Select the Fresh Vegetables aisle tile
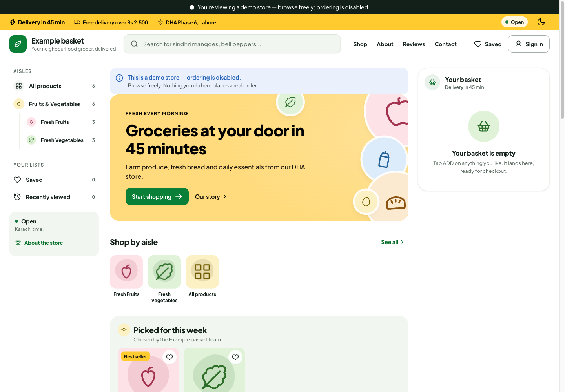Viewport: 565px width, 392px height. [x=164, y=279]
